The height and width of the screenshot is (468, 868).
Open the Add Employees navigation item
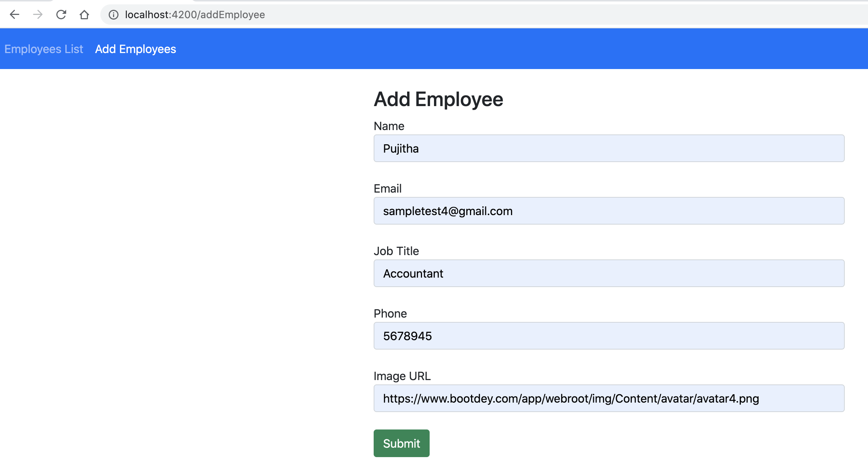tap(136, 49)
